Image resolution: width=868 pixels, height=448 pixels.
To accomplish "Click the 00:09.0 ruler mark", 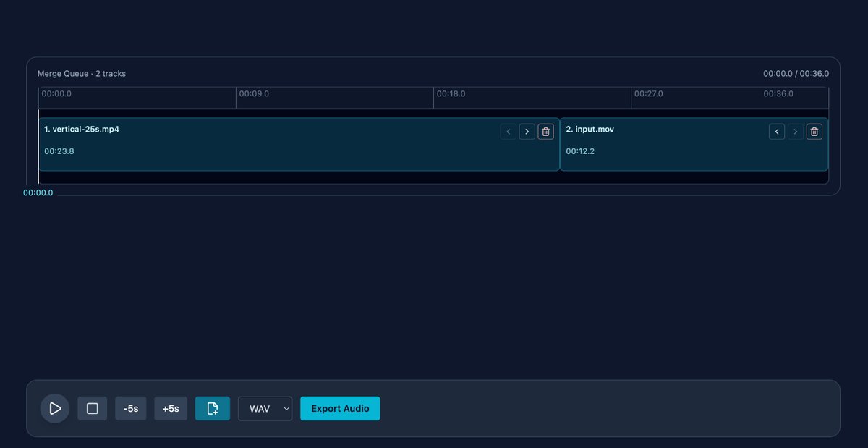I will (253, 94).
